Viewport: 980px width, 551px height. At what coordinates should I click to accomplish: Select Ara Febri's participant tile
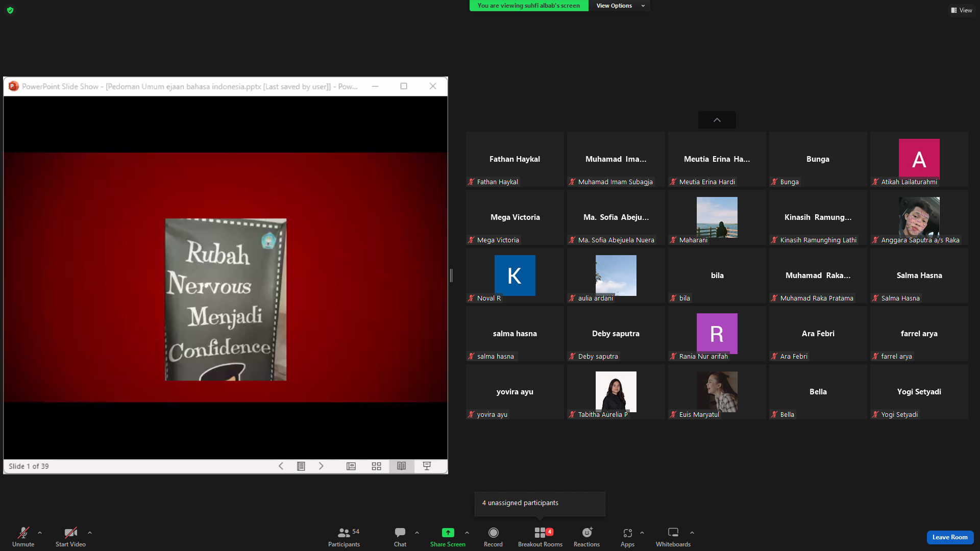click(818, 334)
